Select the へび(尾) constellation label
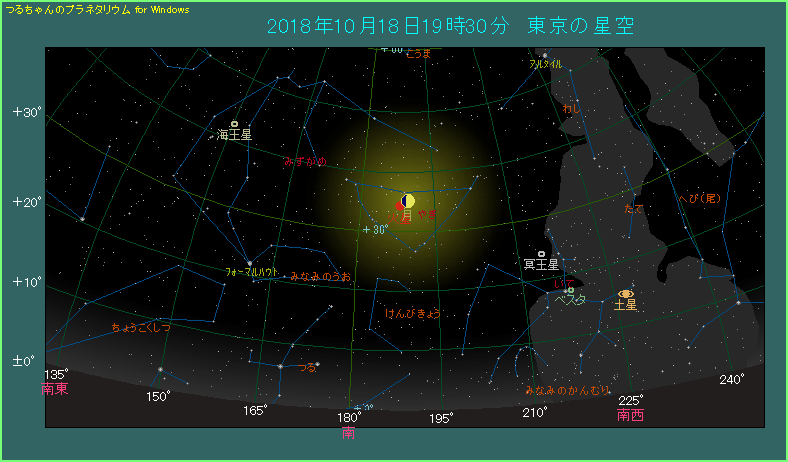Viewport: 788px width, 462px height. [699, 198]
